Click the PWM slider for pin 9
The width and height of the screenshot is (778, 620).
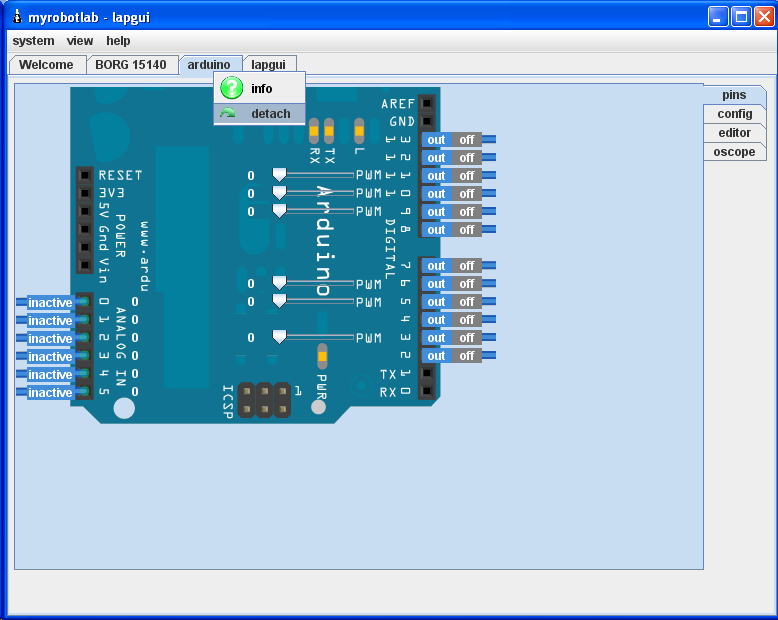point(313,211)
